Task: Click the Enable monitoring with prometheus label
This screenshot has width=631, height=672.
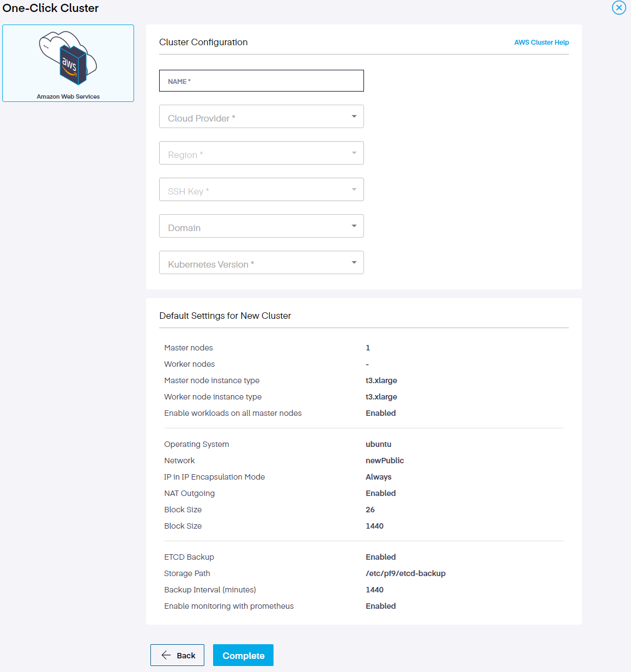Action: [229, 606]
